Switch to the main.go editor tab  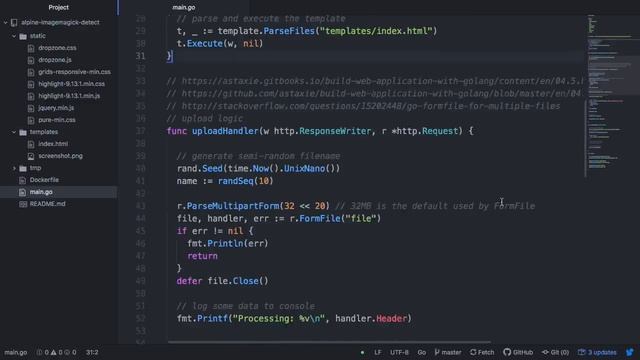tap(184, 7)
